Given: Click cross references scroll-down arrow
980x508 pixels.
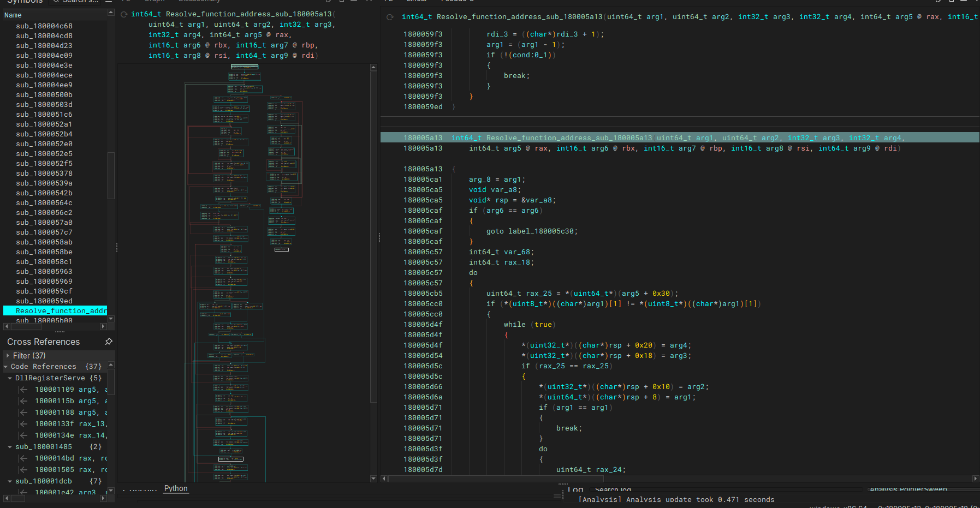Looking at the screenshot, I should 111,491.
